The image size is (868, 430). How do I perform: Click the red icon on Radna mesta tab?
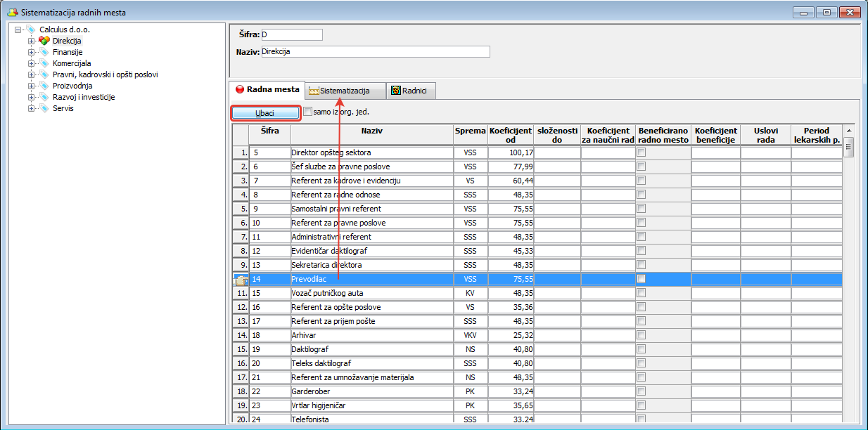pos(239,89)
